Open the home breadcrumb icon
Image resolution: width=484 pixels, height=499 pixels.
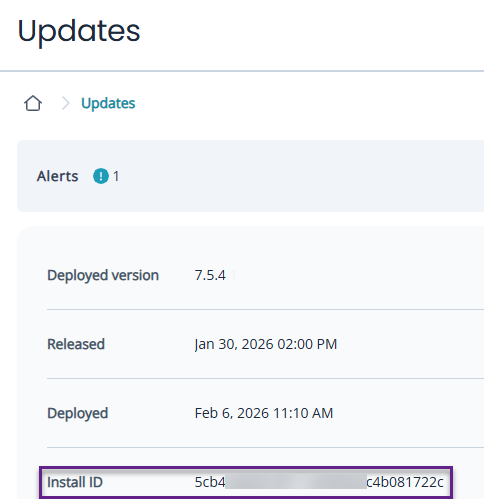(33, 103)
